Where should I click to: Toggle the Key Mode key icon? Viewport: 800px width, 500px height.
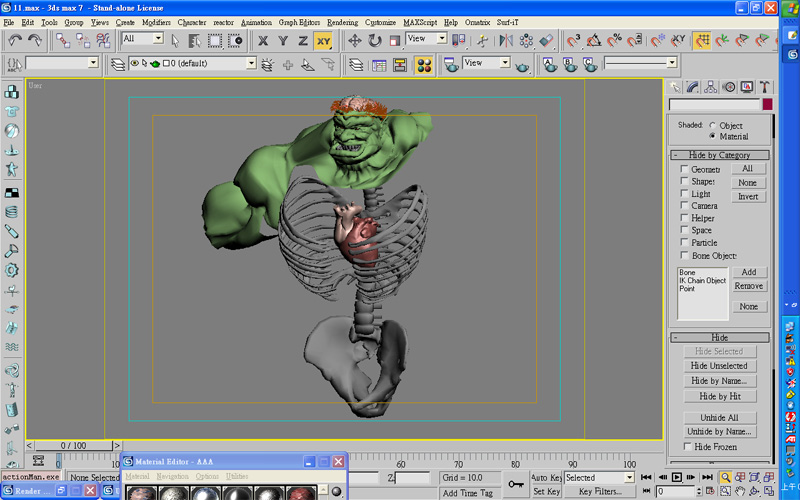(x=516, y=484)
